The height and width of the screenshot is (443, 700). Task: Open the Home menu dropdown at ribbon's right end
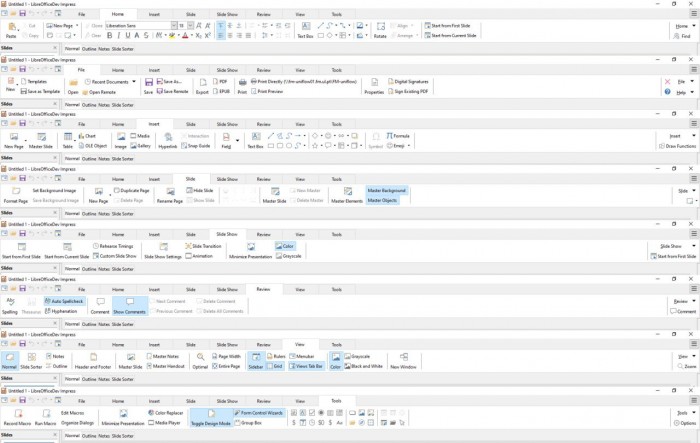coord(694,26)
